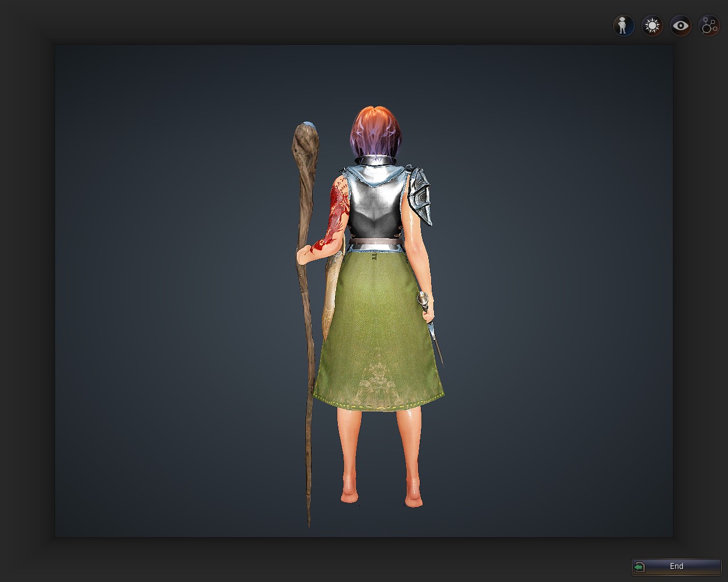728x582 pixels.
Task: Click the connected nodes icon
Action: point(709,26)
